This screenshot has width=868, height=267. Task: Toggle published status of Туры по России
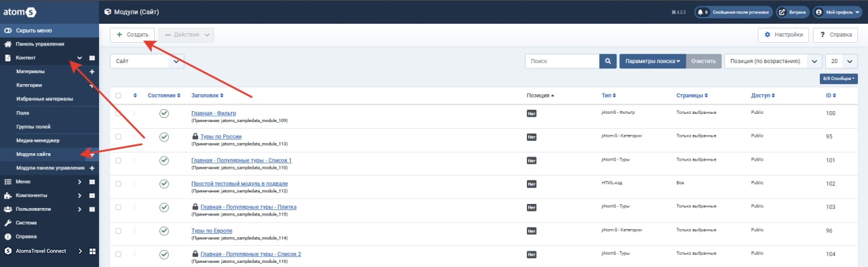pos(164,137)
